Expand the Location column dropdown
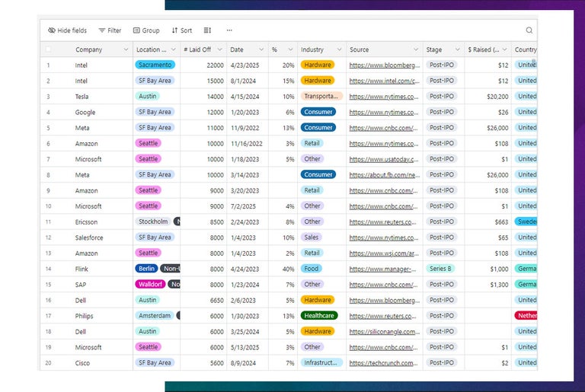 tap(173, 49)
